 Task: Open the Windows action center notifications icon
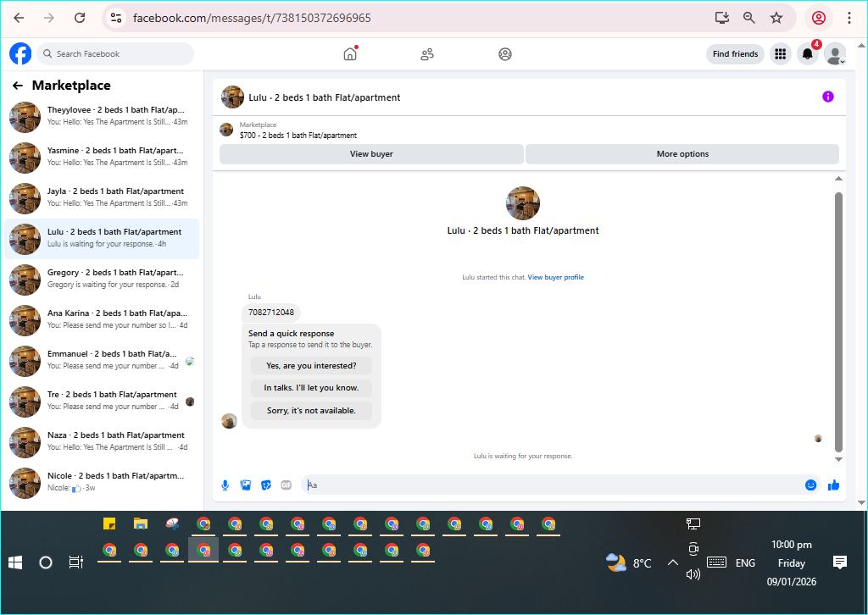[x=840, y=562]
